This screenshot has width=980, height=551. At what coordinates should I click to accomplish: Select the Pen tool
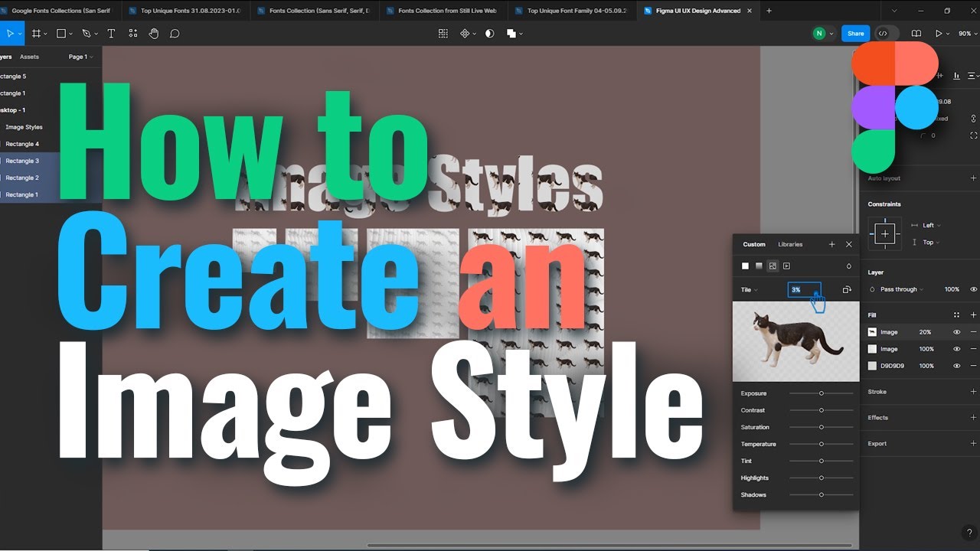[86, 34]
